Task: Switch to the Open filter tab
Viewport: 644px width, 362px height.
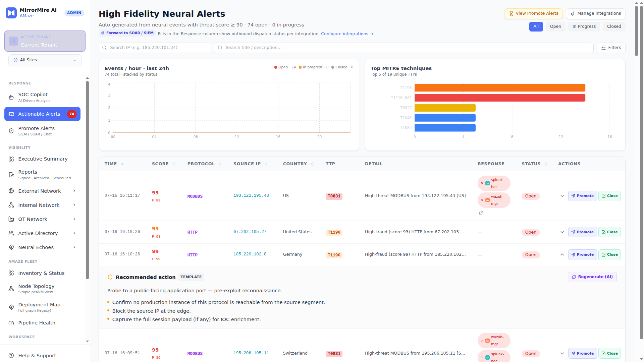Action: pos(555,26)
